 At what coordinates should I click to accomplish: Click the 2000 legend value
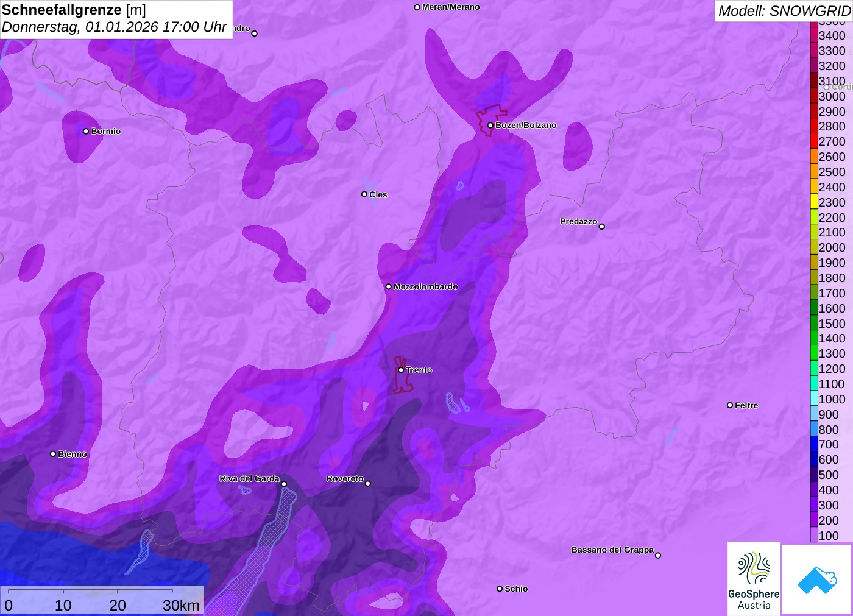click(x=832, y=247)
